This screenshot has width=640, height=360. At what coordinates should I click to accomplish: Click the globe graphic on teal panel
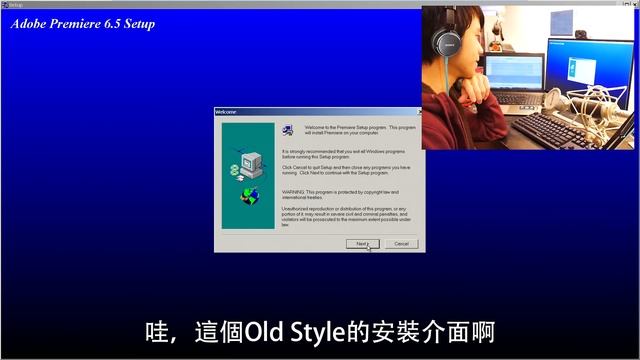250,196
